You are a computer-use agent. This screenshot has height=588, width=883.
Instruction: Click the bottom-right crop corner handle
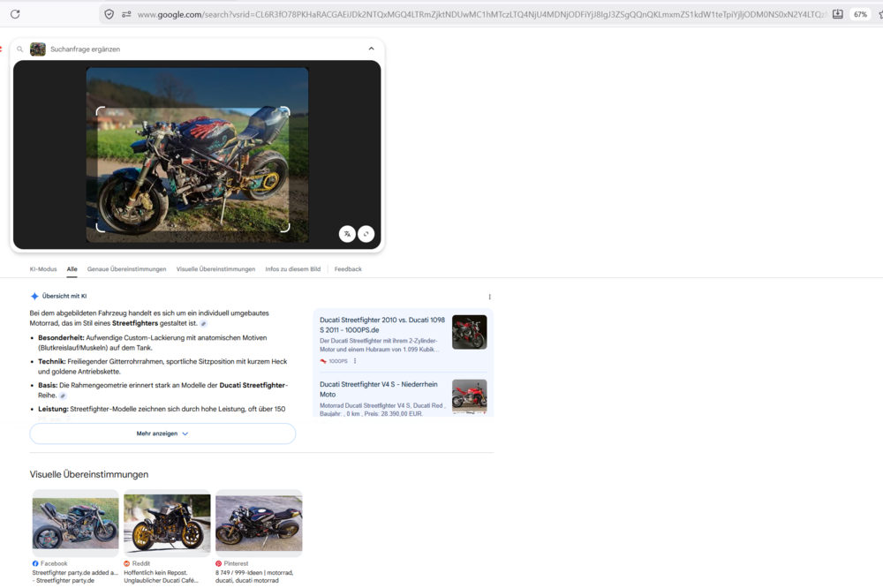point(285,228)
